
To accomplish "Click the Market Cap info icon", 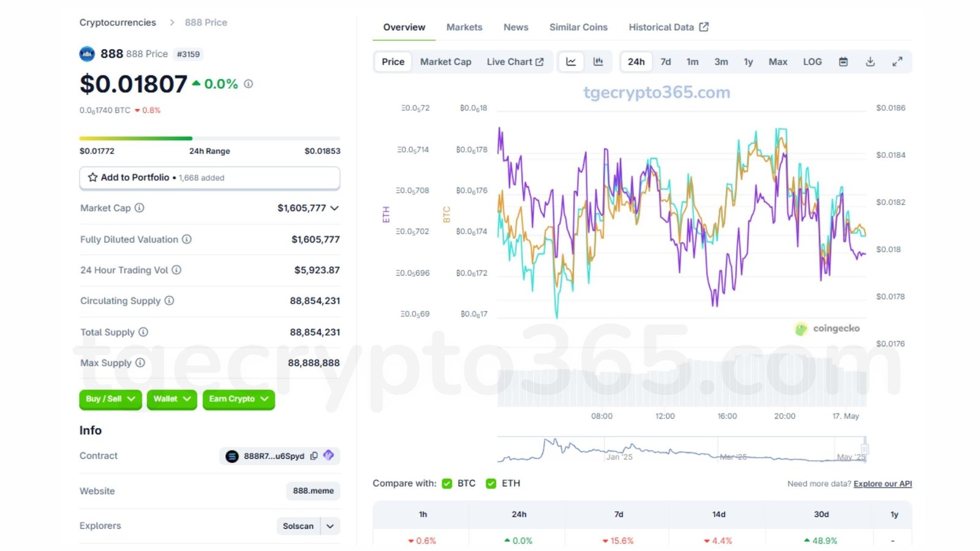I will 140,208.
